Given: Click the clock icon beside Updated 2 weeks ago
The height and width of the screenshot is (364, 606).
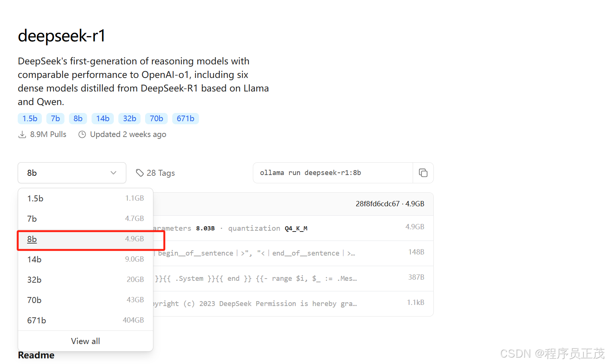Looking at the screenshot, I should [82, 134].
